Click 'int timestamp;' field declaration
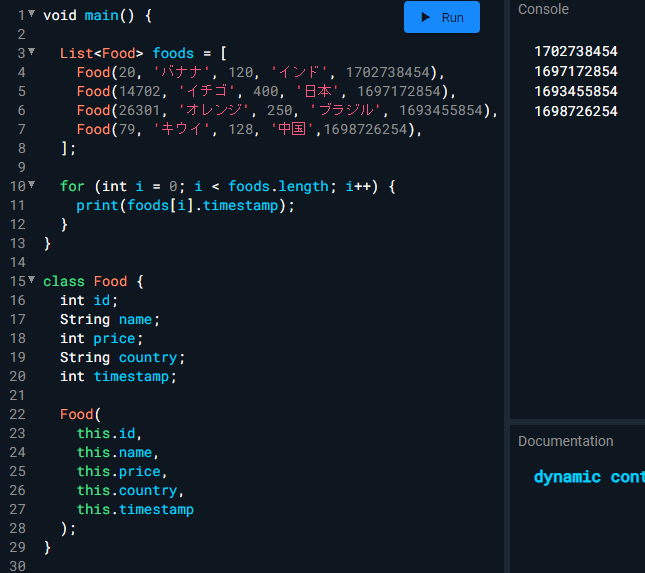Image resolution: width=645 pixels, height=573 pixels. coord(118,376)
